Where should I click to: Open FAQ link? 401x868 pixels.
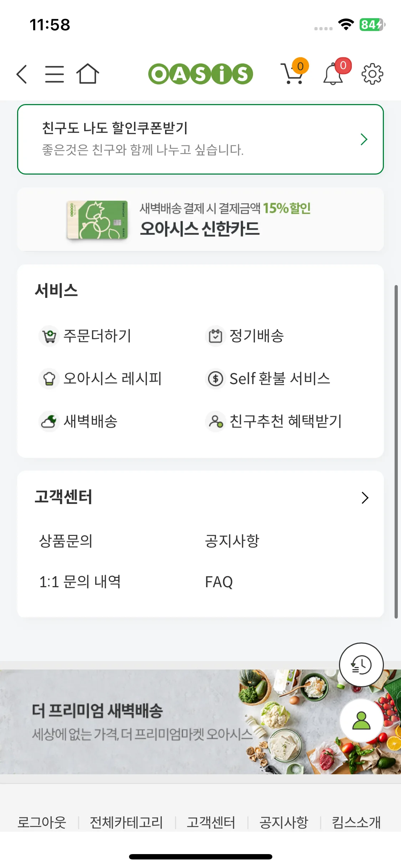[x=219, y=582]
